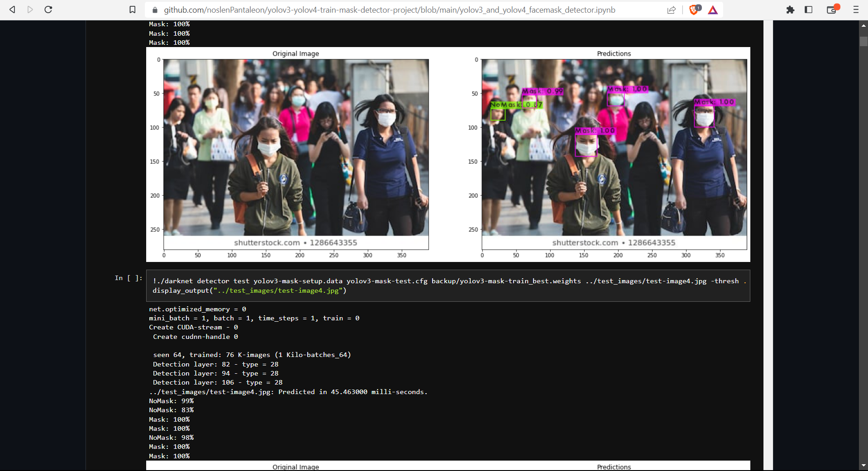This screenshot has height=471, width=868.
Task: Click the scrollbar down arrow
Action: click(x=863, y=466)
